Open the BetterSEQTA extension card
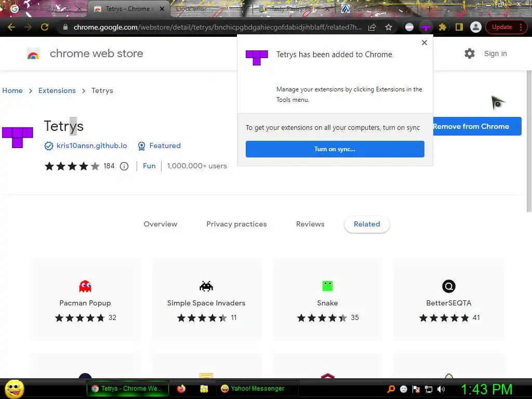Image resolution: width=532 pixels, height=399 pixels. point(448,299)
